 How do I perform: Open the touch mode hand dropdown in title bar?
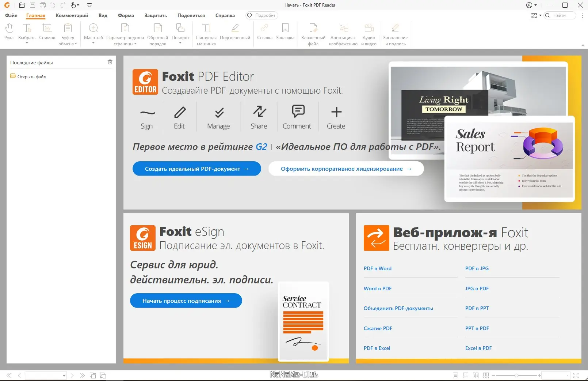point(75,5)
